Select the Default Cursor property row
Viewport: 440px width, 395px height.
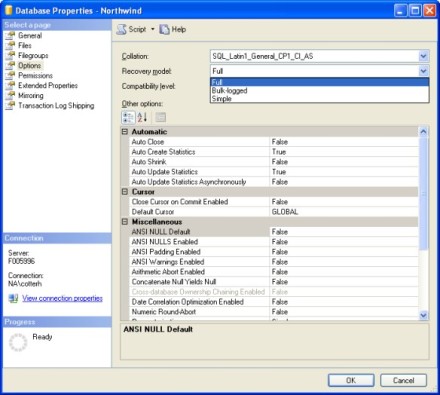click(274, 212)
